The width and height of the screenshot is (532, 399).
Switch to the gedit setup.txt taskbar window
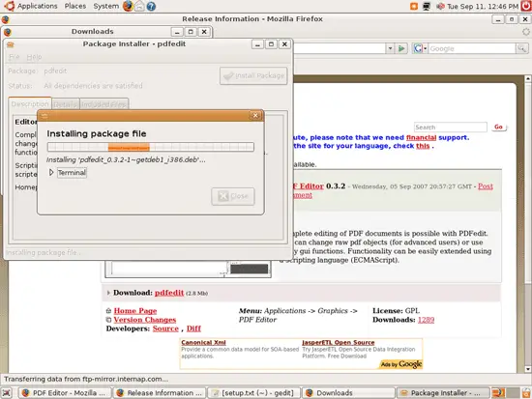[x=253, y=393]
